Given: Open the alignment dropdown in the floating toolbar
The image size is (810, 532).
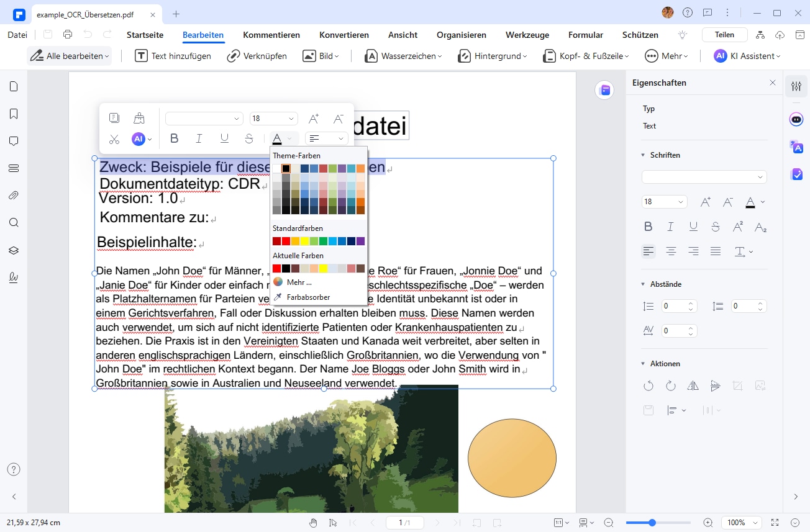Looking at the screenshot, I should click(x=327, y=138).
